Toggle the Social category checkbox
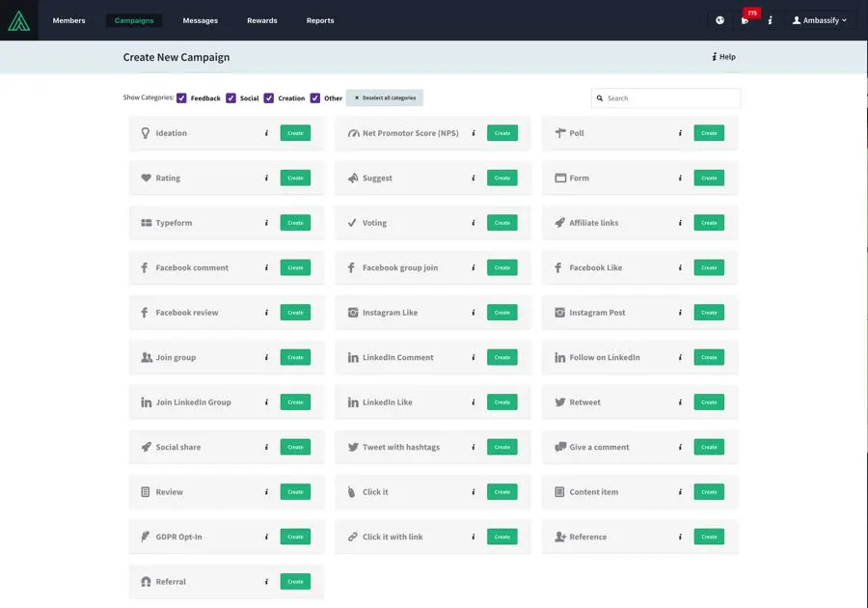The image size is (868, 608). (x=231, y=98)
